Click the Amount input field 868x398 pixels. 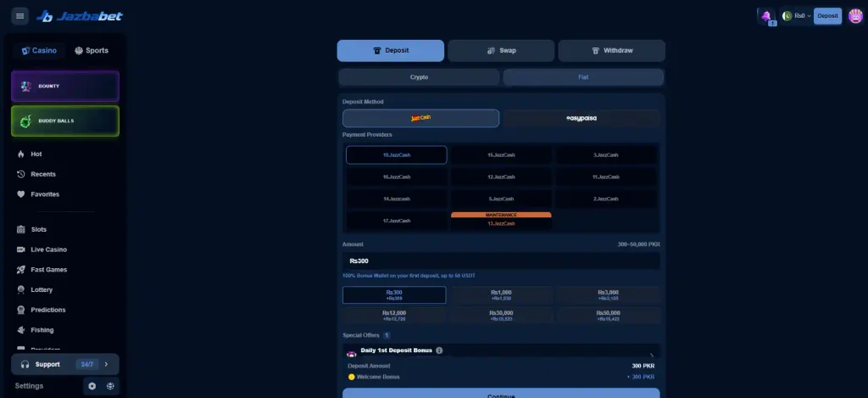(x=501, y=261)
